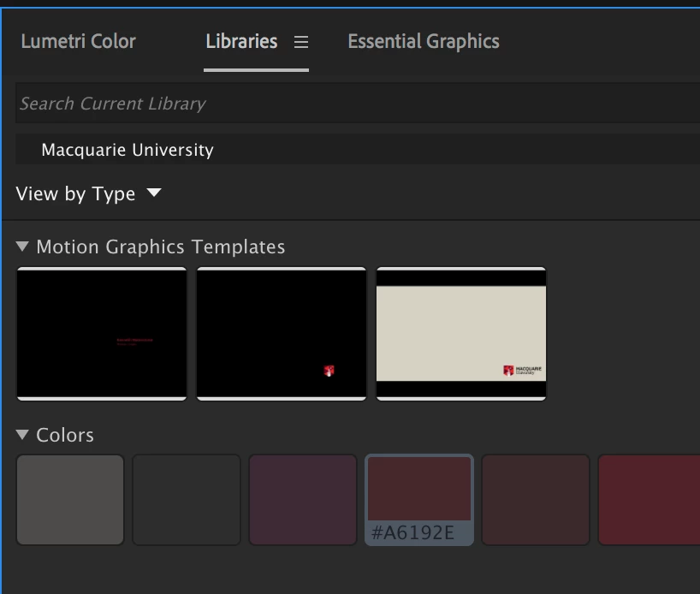Pick the dark purple color swatch
Screen dimensions: 700x594
[303, 500]
